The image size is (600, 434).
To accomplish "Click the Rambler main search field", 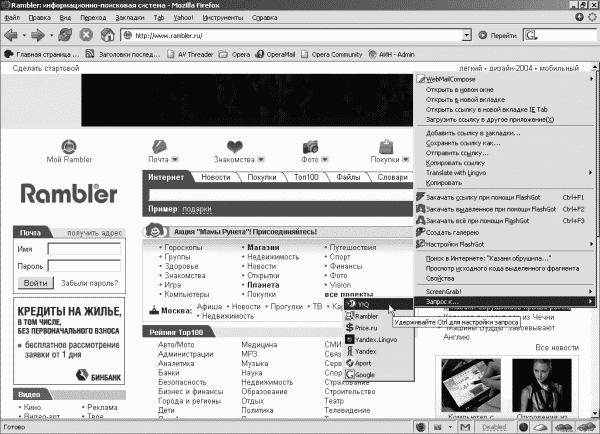I will point(280,195).
